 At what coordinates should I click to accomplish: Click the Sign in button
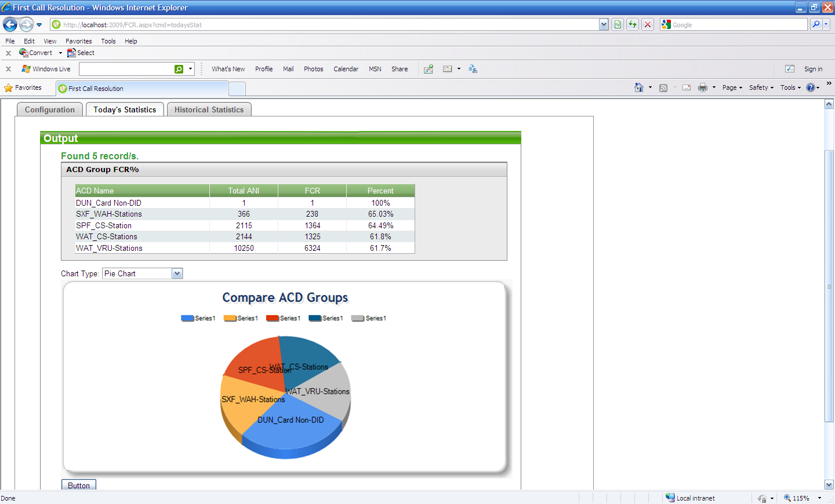pyautogui.click(x=813, y=69)
